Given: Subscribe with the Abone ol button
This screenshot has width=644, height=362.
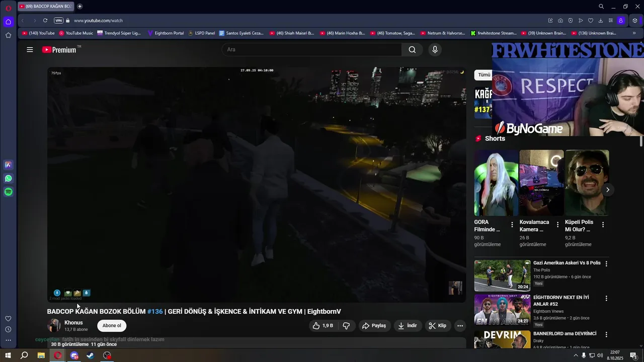Looking at the screenshot, I should pyautogui.click(x=112, y=326).
